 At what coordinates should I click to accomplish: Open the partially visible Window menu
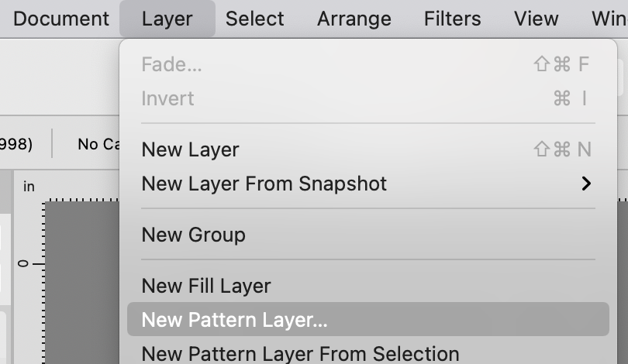609,19
